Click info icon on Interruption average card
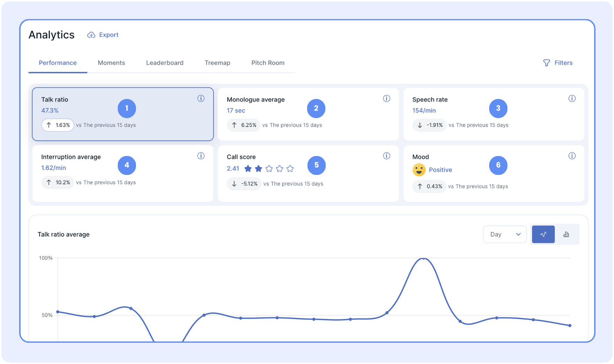The image size is (614, 364). (201, 156)
